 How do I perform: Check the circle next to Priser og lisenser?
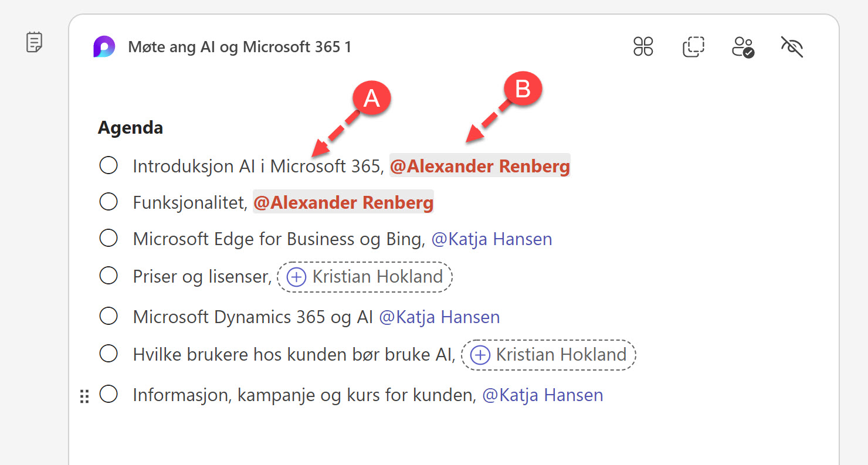point(108,276)
